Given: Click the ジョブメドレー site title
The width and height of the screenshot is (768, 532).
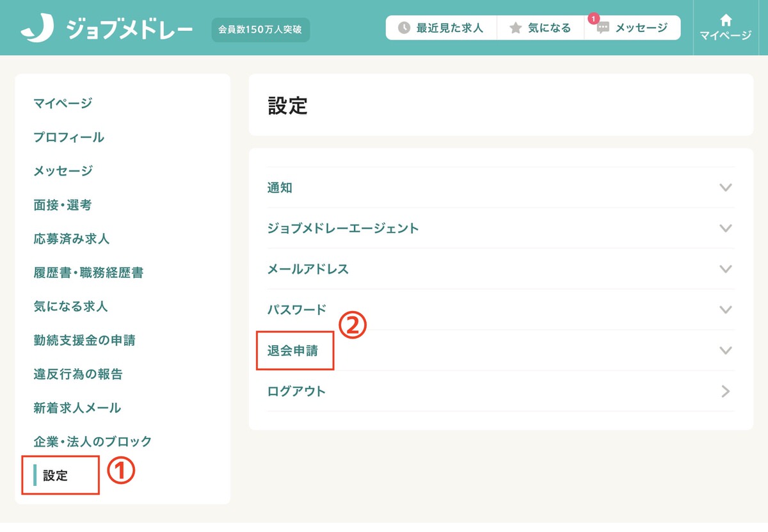Looking at the screenshot, I should click(130, 29).
